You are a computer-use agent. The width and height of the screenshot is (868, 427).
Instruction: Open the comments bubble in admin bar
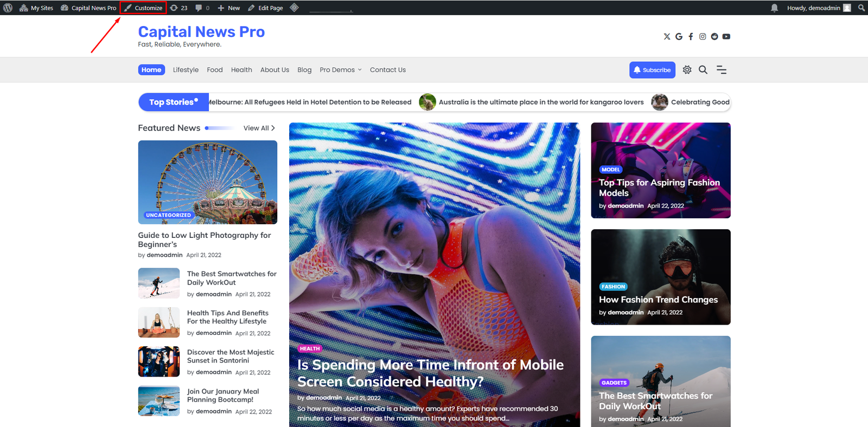click(x=202, y=8)
